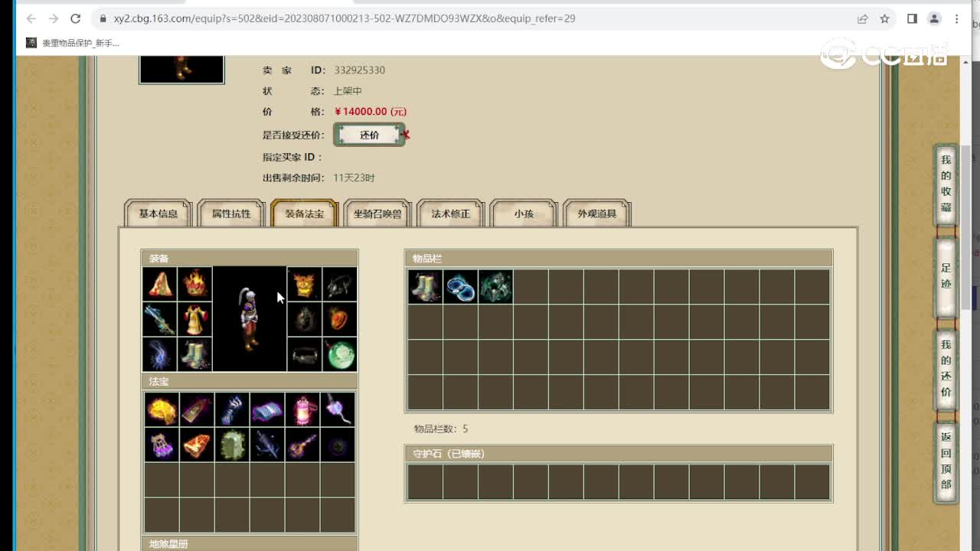Viewport: 980px width, 551px height.
Task: Click the browser address bar URL
Action: click(x=345, y=18)
